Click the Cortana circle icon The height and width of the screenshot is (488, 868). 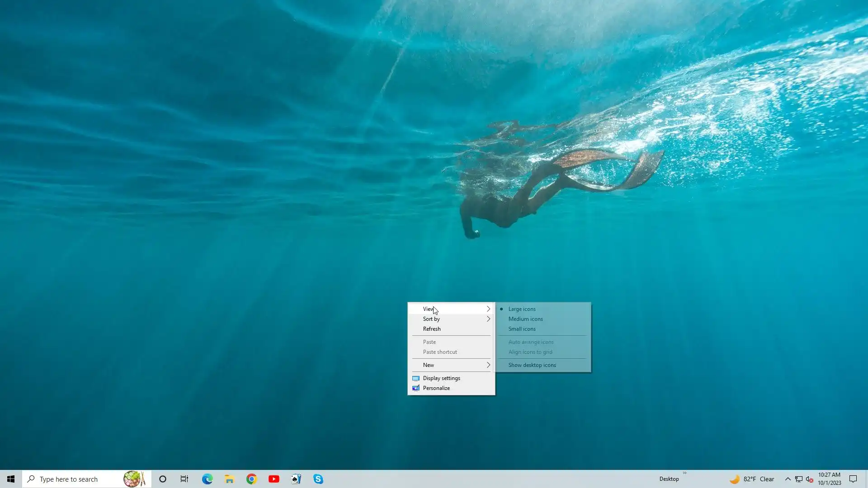(163, 479)
